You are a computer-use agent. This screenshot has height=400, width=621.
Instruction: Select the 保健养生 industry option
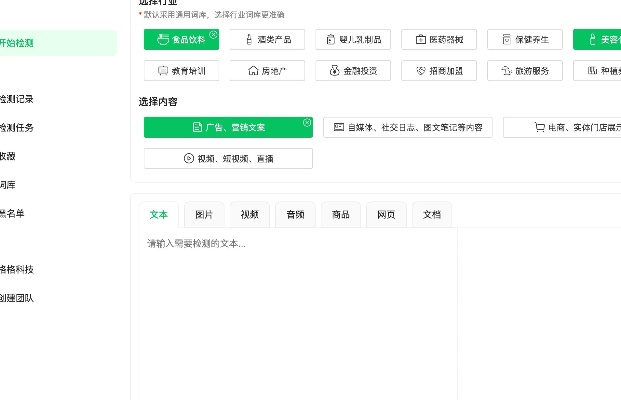tap(525, 40)
